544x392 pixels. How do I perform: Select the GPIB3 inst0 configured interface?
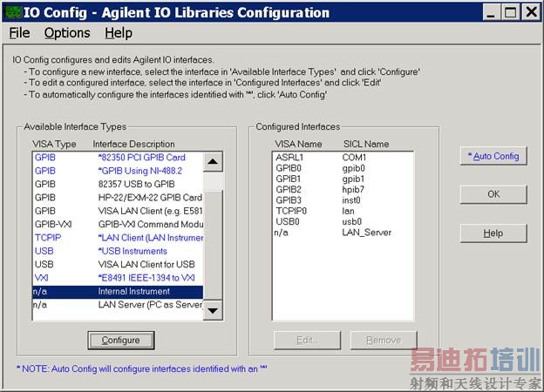click(343, 200)
